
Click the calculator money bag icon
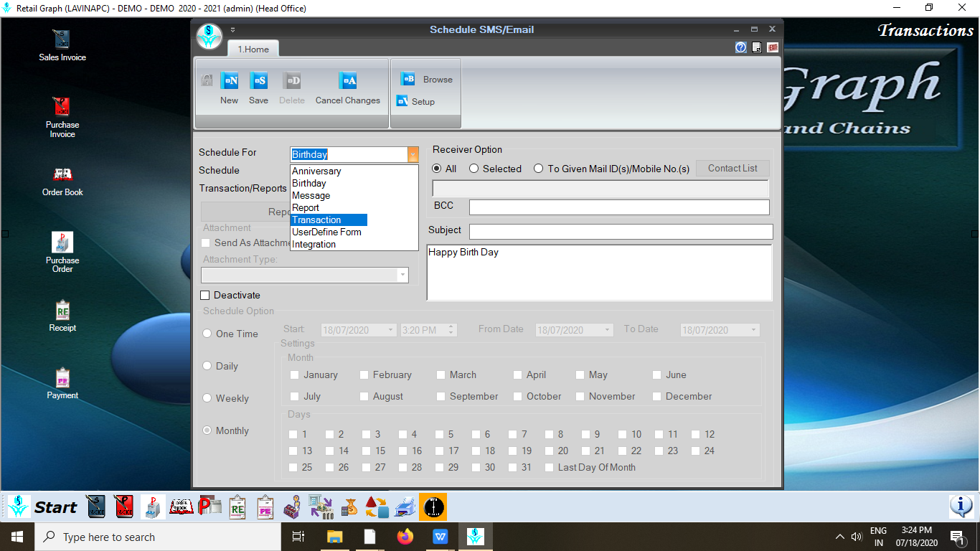(349, 507)
